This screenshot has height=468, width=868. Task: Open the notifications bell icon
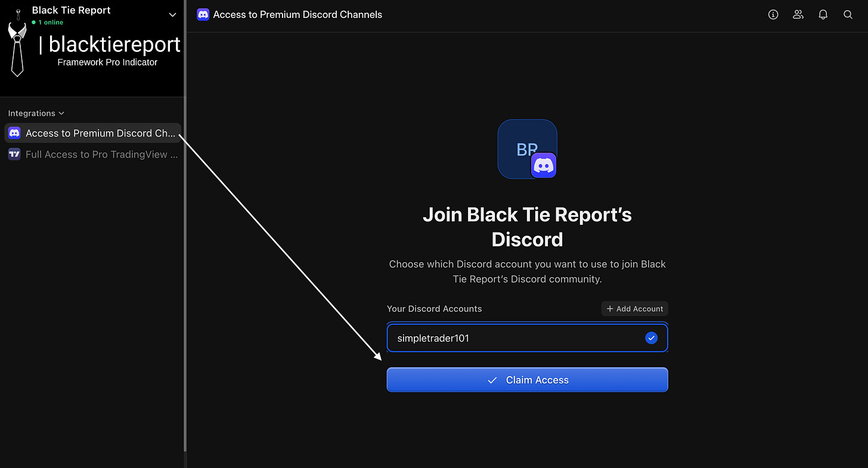point(823,15)
